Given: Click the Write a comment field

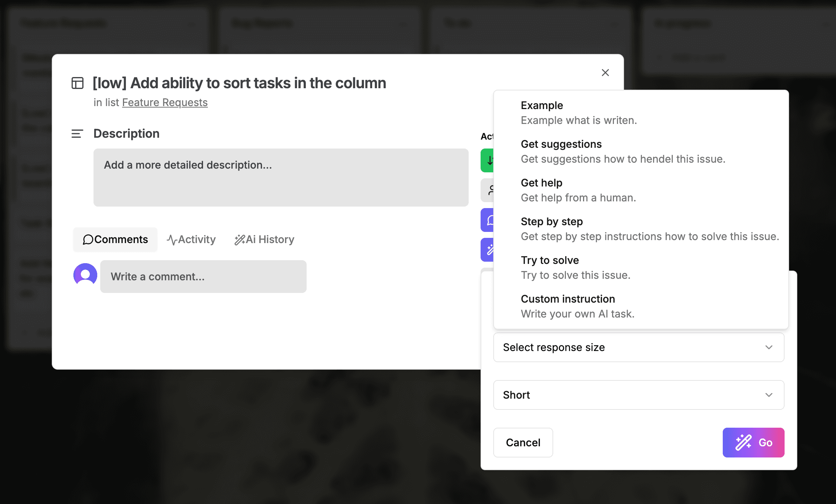Looking at the screenshot, I should click(x=203, y=277).
